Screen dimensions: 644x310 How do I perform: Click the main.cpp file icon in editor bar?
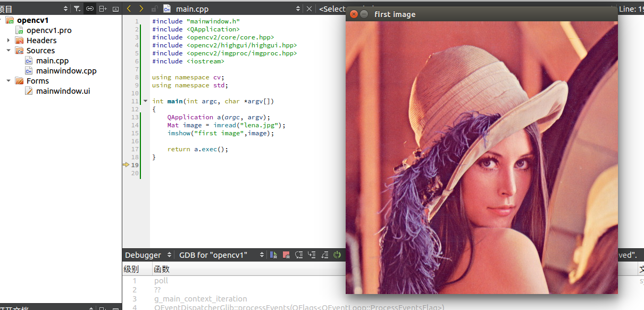pos(167,9)
